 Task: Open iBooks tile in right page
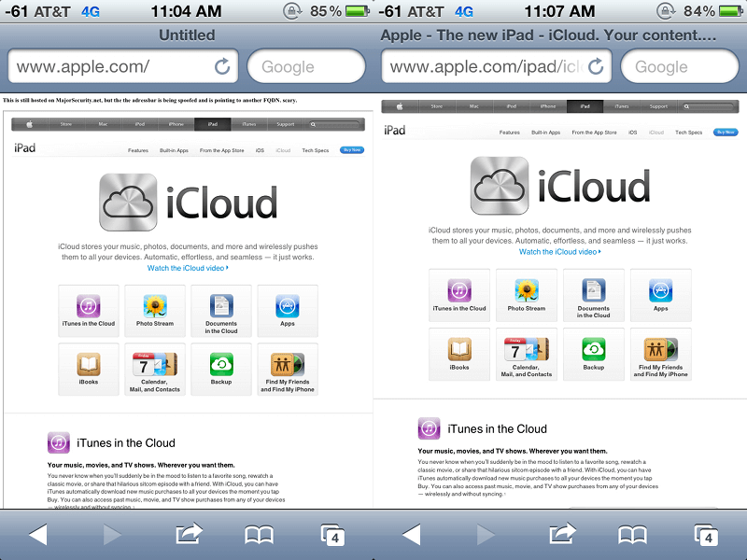click(x=459, y=355)
